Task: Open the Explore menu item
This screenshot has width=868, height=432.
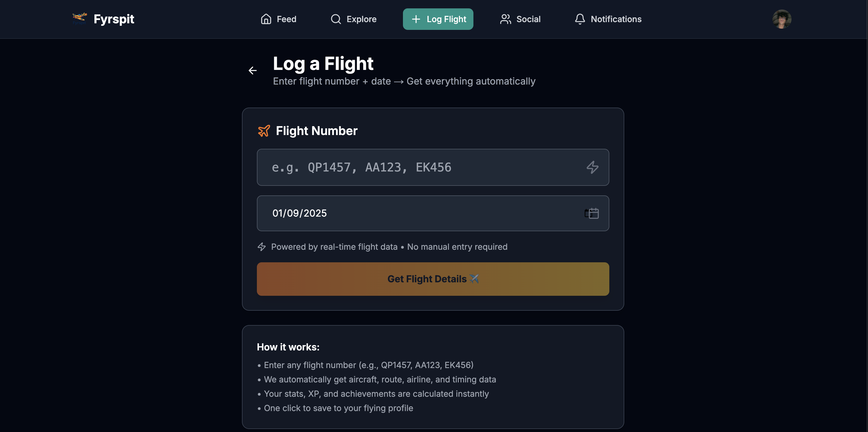Action: pyautogui.click(x=353, y=19)
